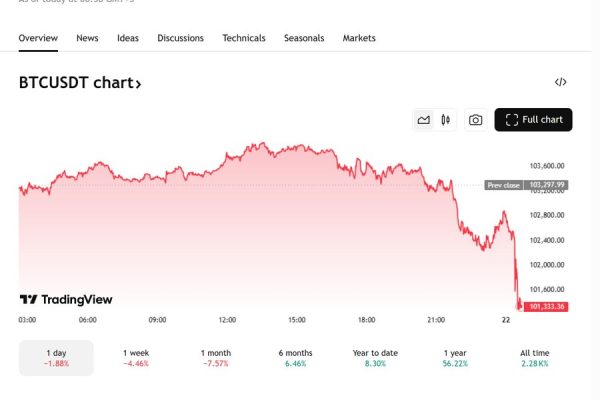Open the Technicals tab

[244, 38]
